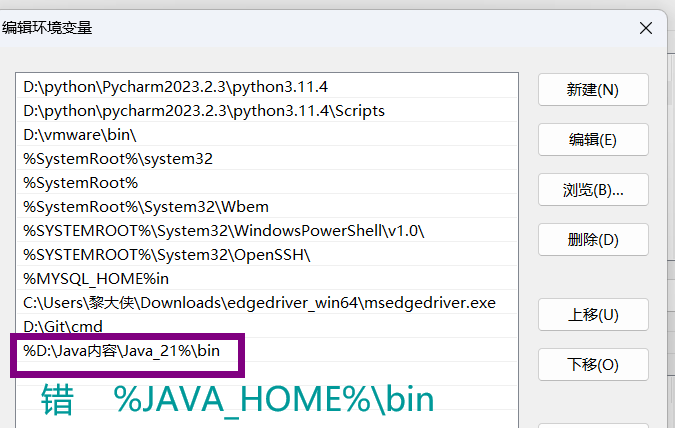
Task: Select the D:\vmware\bin\ entry
Action: 266,135
